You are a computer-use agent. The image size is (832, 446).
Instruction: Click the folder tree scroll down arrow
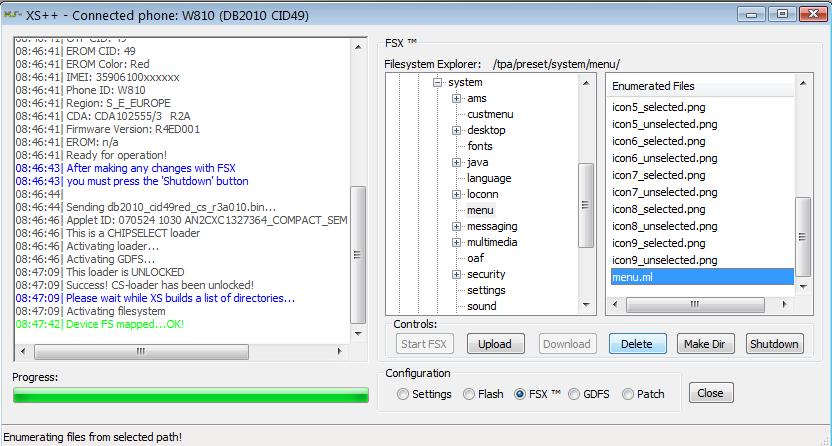click(x=586, y=304)
